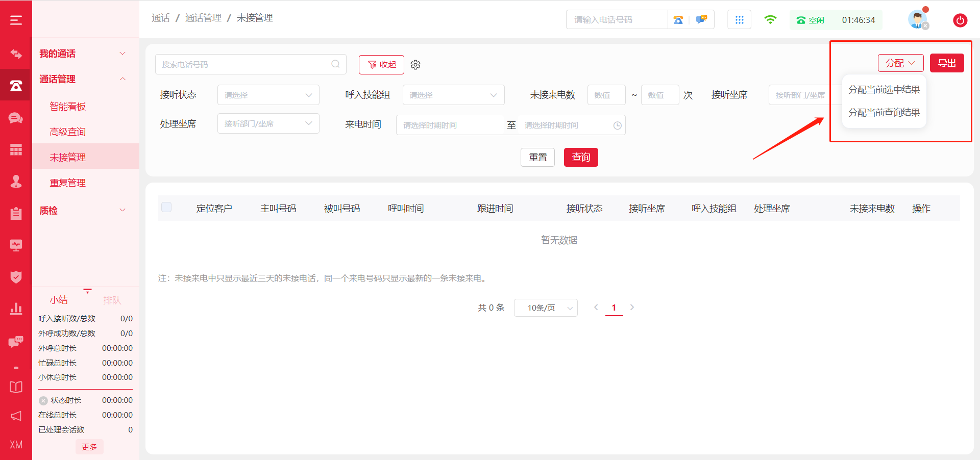Open the 智能看板 menu item
This screenshot has width=980, height=460.
pos(67,107)
